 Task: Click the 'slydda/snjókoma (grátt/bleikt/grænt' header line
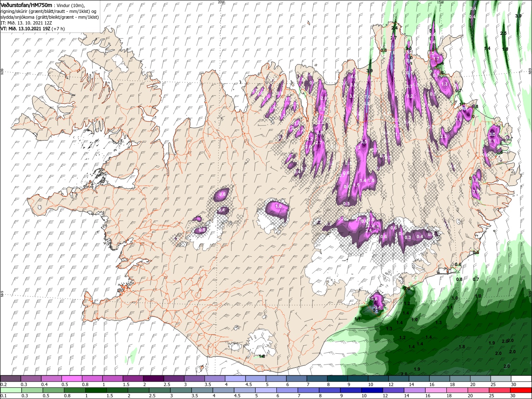[x=42, y=17]
